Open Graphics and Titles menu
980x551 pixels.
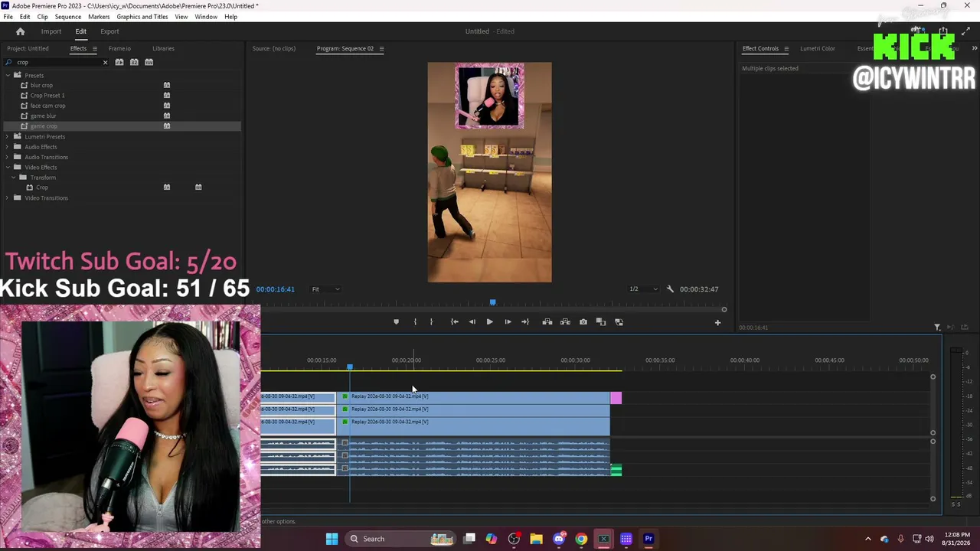(142, 17)
